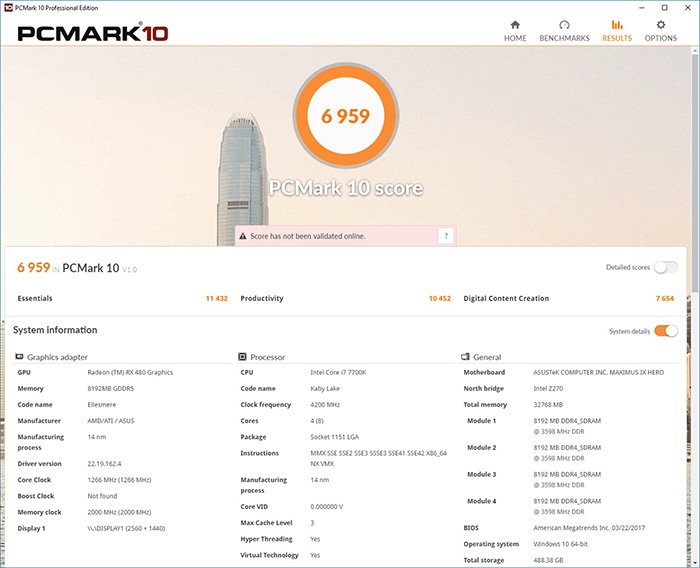The image size is (700, 568).
Task: Click the manufacturer value AMD/ATI / ASUS
Action: pyautogui.click(x=110, y=421)
